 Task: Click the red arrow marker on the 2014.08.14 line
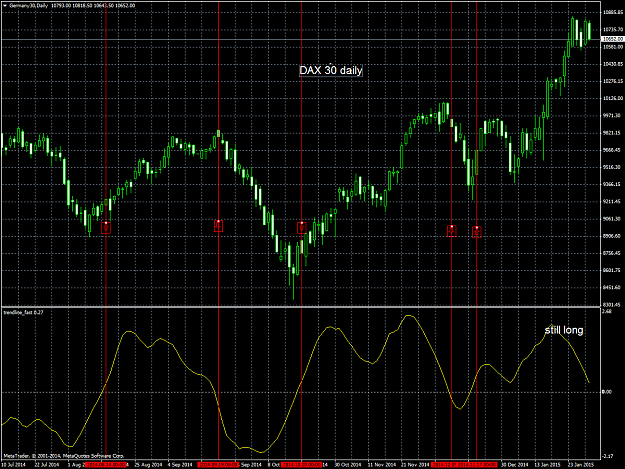(106, 227)
